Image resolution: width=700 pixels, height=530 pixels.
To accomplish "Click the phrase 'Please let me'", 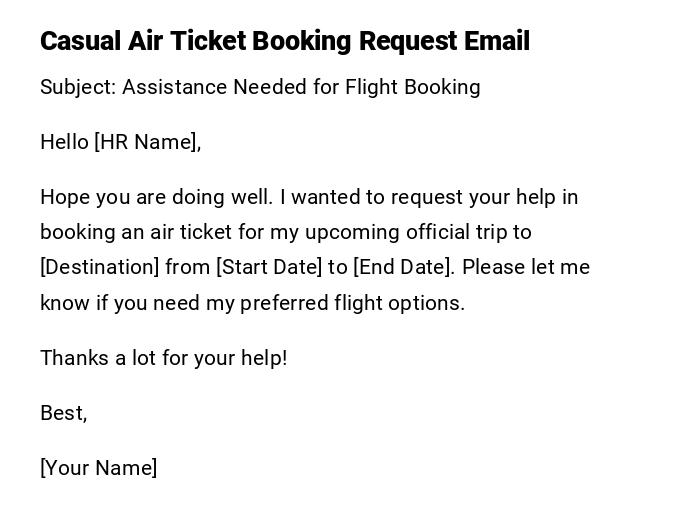I will tap(526, 267).
